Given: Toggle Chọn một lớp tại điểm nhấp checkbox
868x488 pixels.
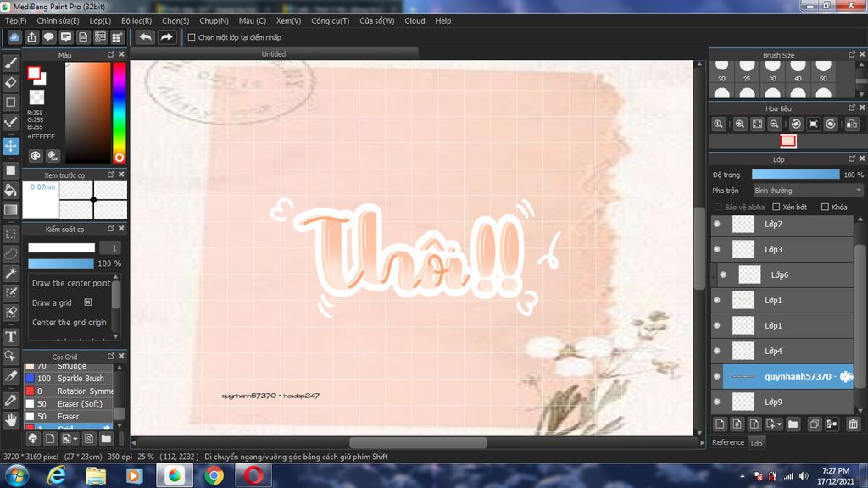Looking at the screenshot, I should click(192, 37).
